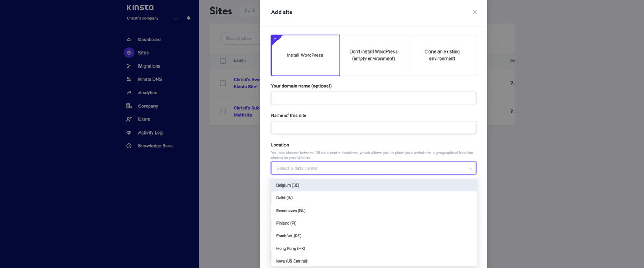Open Users in the sidebar
The width and height of the screenshot is (644, 268).
(x=144, y=120)
